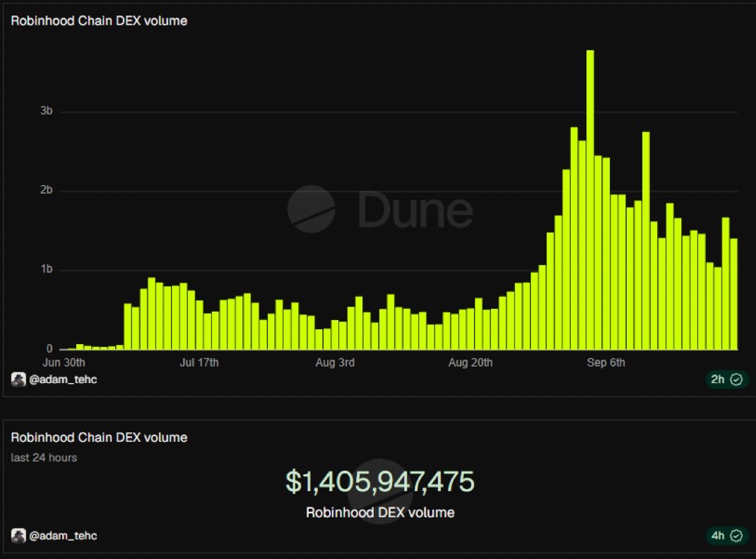Click the tallest peak bar in the chart
This screenshot has height=559, width=756.
coord(590,200)
